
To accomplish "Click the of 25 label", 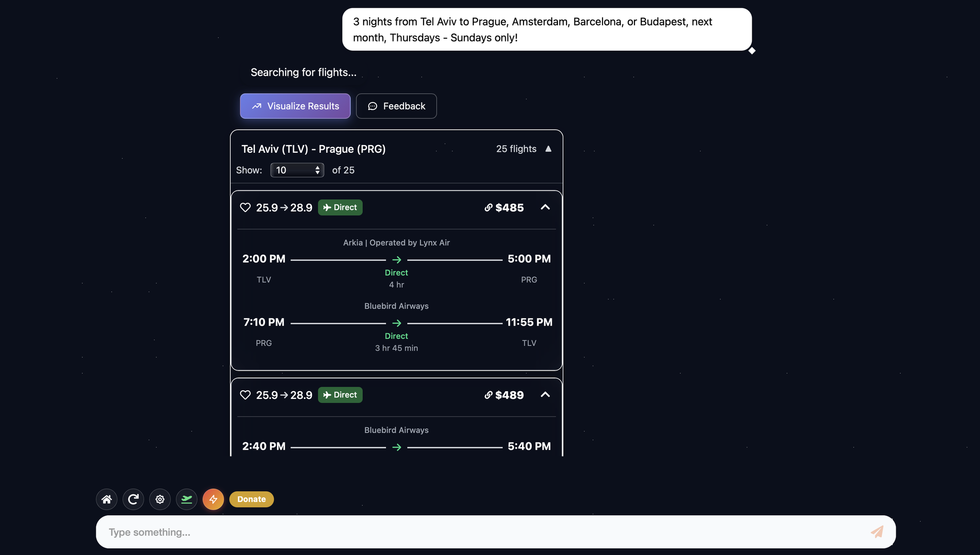I will coord(343,170).
